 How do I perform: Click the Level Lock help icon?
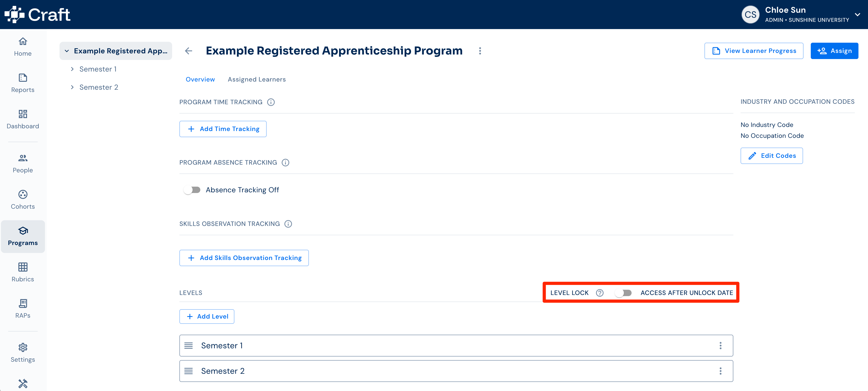click(x=599, y=293)
